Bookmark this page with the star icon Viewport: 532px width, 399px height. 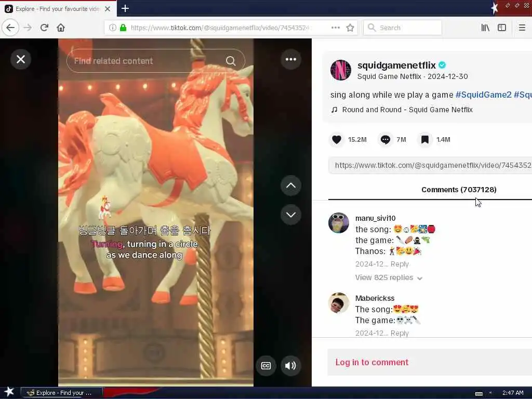coord(350,28)
